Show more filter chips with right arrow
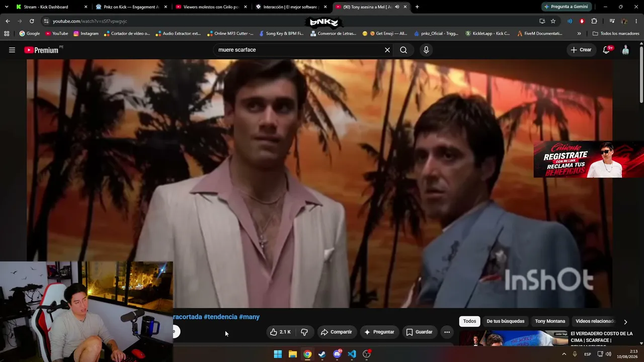Screen dimensions: 644x362 (x=625, y=322)
